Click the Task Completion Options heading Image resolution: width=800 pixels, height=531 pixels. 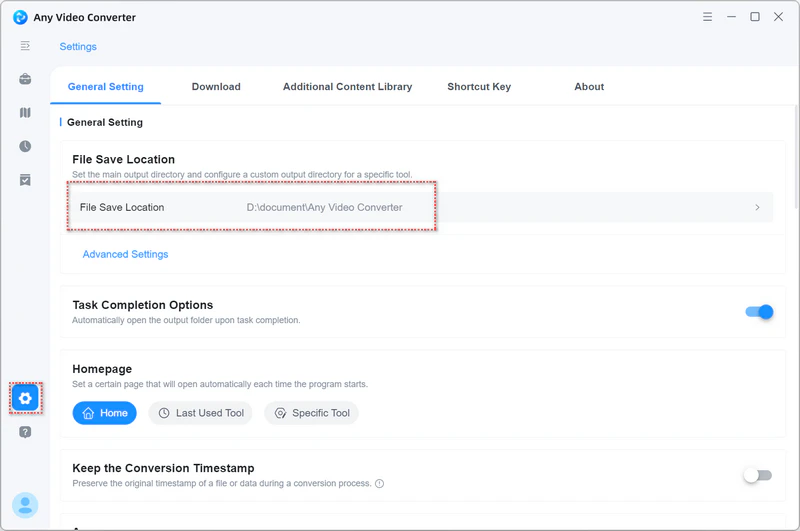click(x=143, y=305)
